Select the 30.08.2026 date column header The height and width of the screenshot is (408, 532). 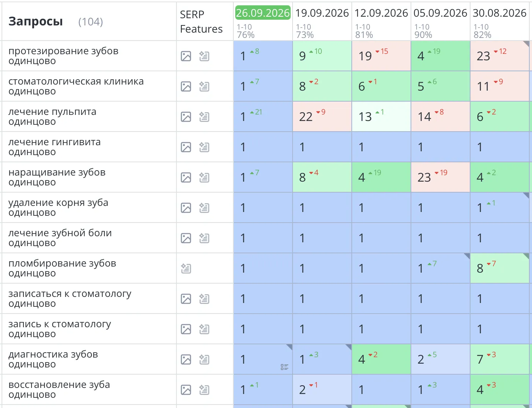(500, 13)
